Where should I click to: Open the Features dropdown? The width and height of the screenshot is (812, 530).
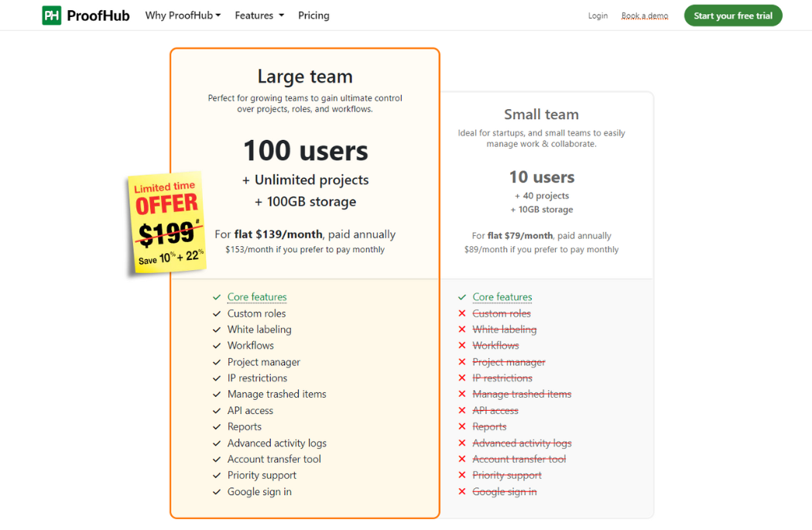pos(259,15)
